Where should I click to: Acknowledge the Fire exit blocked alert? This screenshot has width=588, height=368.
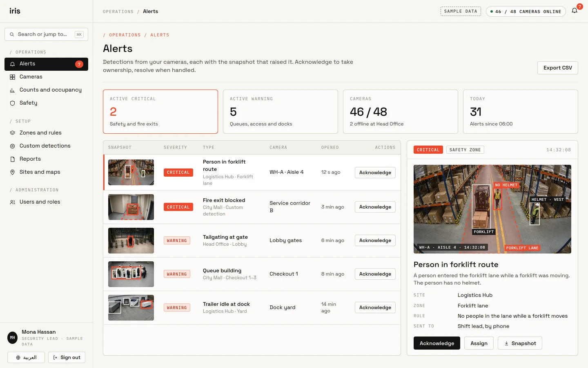click(x=375, y=207)
